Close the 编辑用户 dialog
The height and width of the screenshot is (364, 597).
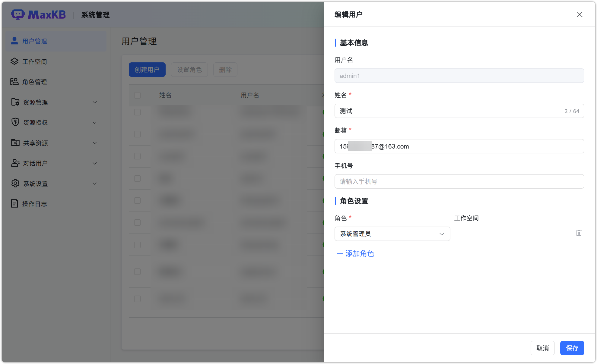tap(580, 14)
